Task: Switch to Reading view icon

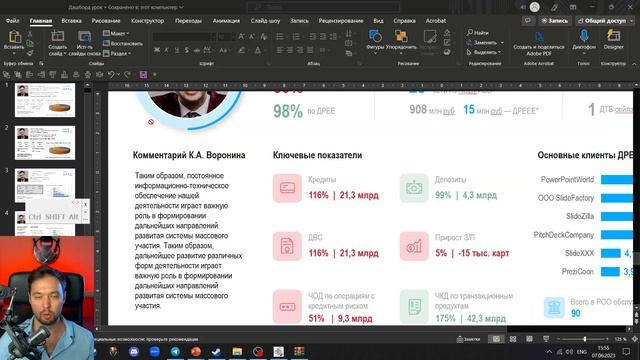Action: click(x=529, y=339)
